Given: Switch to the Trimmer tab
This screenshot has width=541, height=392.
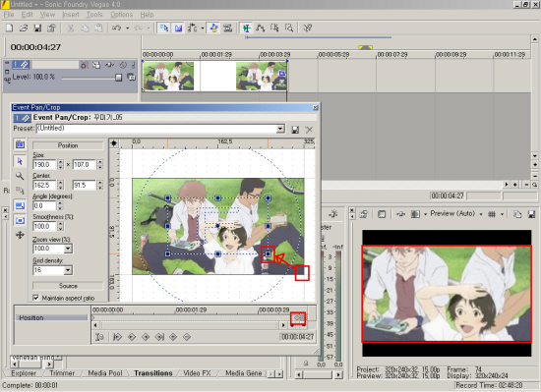Looking at the screenshot, I should pos(62,373).
